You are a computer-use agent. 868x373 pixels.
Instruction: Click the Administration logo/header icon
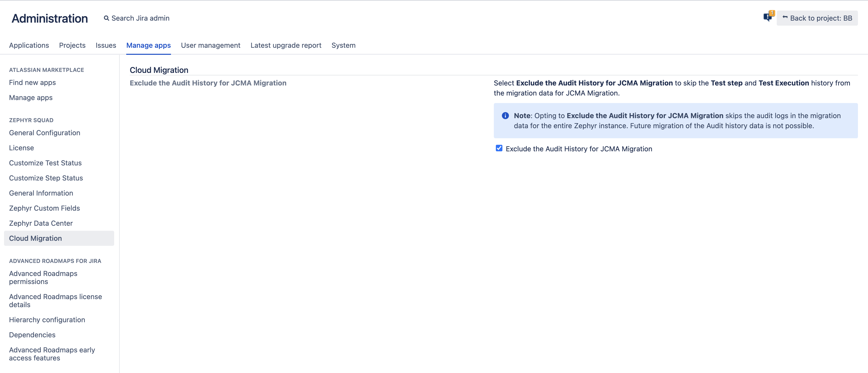[x=49, y=18]
